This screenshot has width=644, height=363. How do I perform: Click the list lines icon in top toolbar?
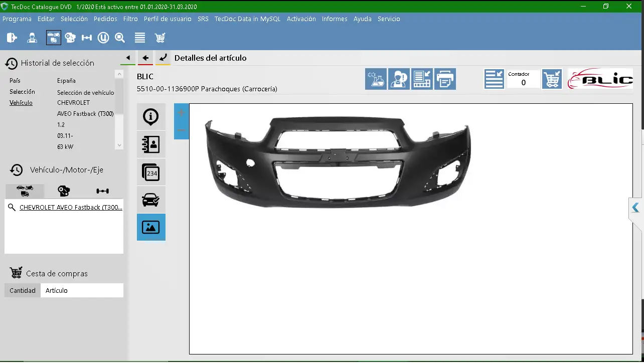pos(140,38)
